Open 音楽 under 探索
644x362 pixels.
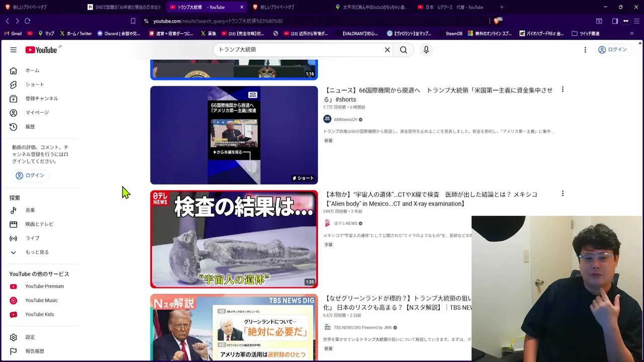pos(30,210)
